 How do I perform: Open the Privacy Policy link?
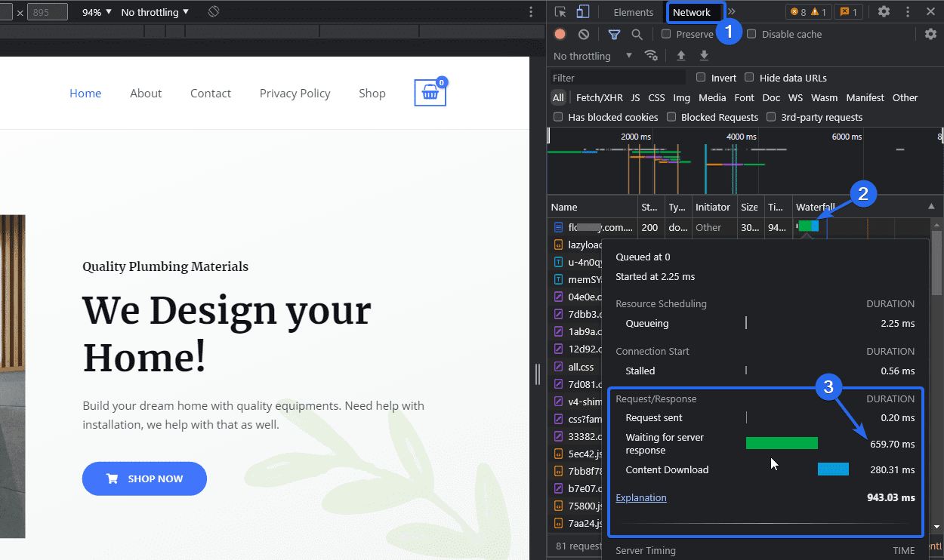click(295, 93)
